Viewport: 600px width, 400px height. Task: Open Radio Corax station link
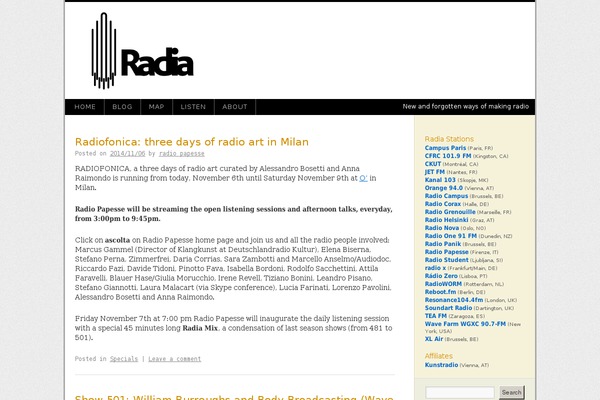443,204
